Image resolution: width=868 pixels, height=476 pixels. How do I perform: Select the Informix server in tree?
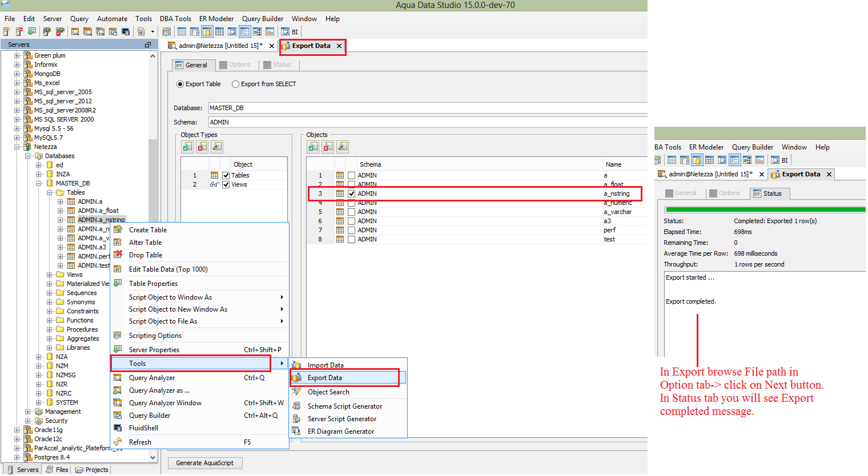point(46,64)
